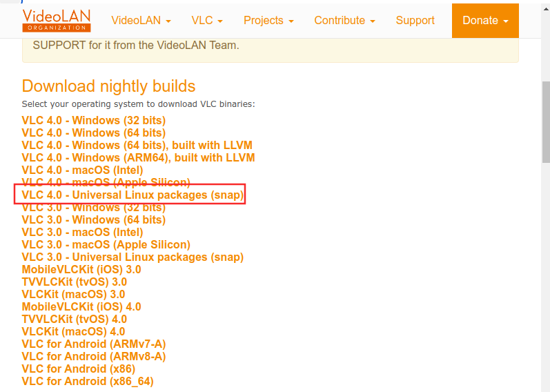550x392 pixels.
Task: Open the Projects dropdown menu
Action: [268, 21]
